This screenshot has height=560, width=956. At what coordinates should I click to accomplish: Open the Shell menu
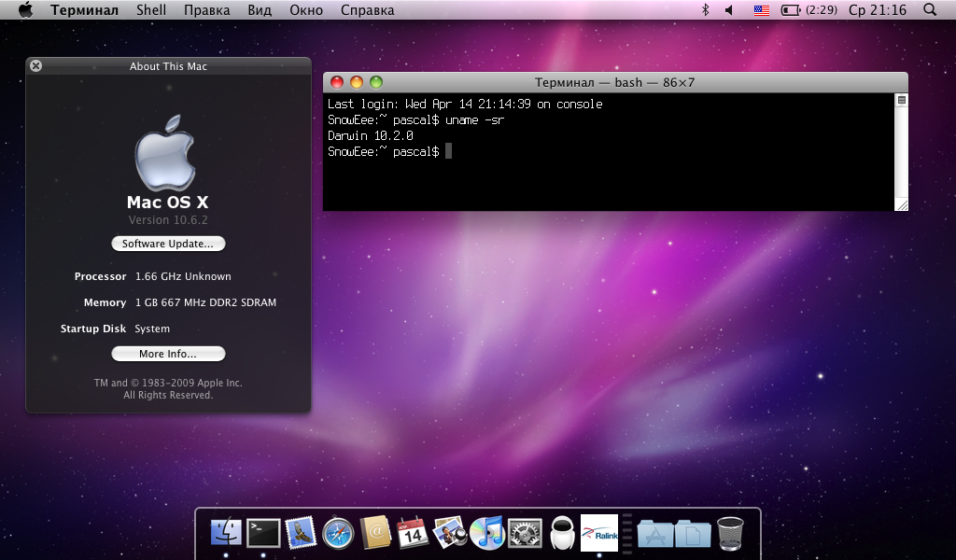[150, 10]
